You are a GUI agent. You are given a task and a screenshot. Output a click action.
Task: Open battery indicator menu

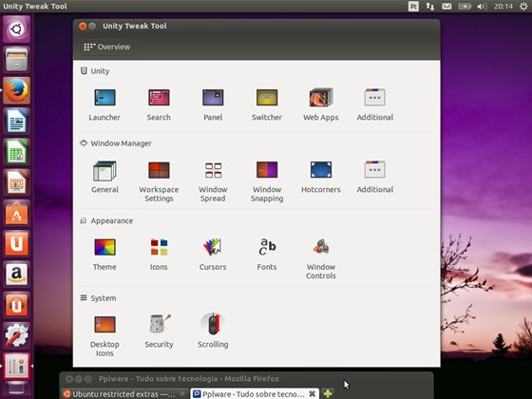click(465, 6)
